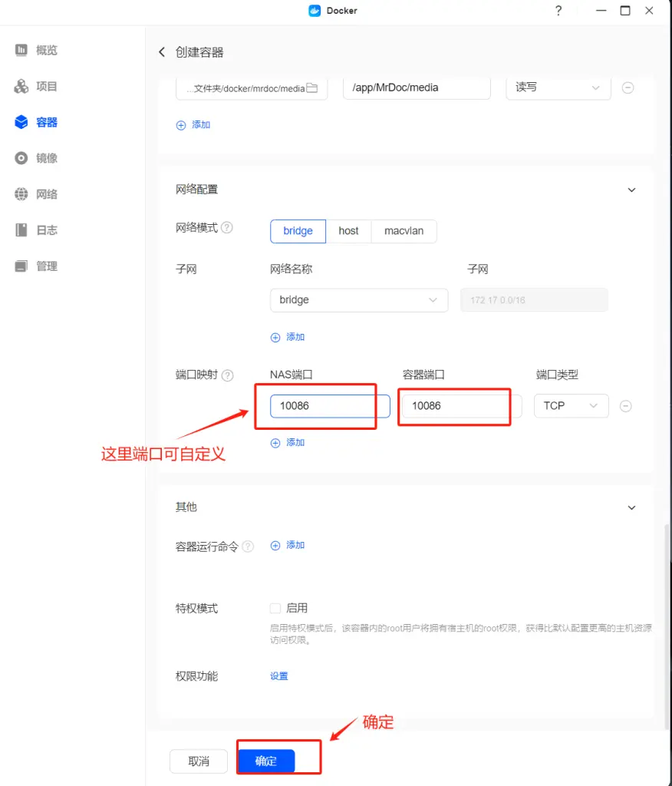Show help tooltip for 容器运行命令

point(248,547)
